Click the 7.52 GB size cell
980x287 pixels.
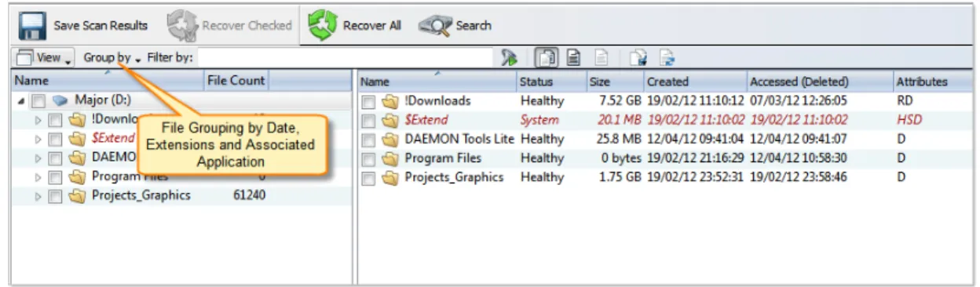click(x=620, y=101)
